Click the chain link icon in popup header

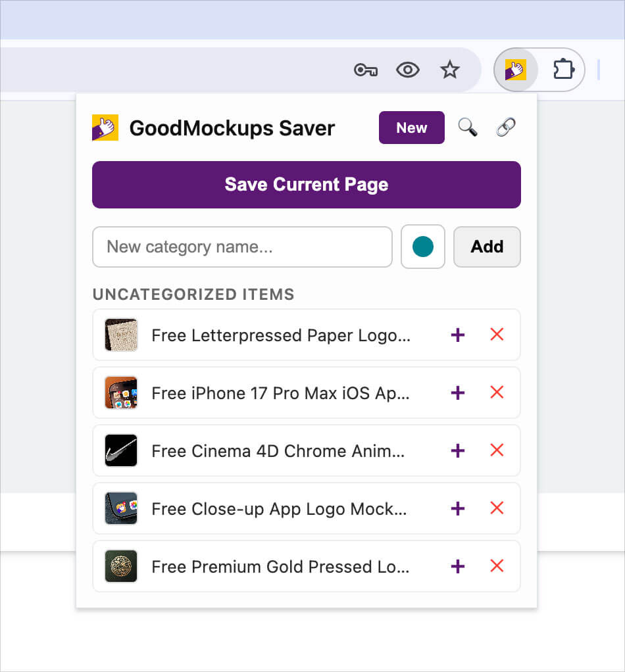coord(506,128)
